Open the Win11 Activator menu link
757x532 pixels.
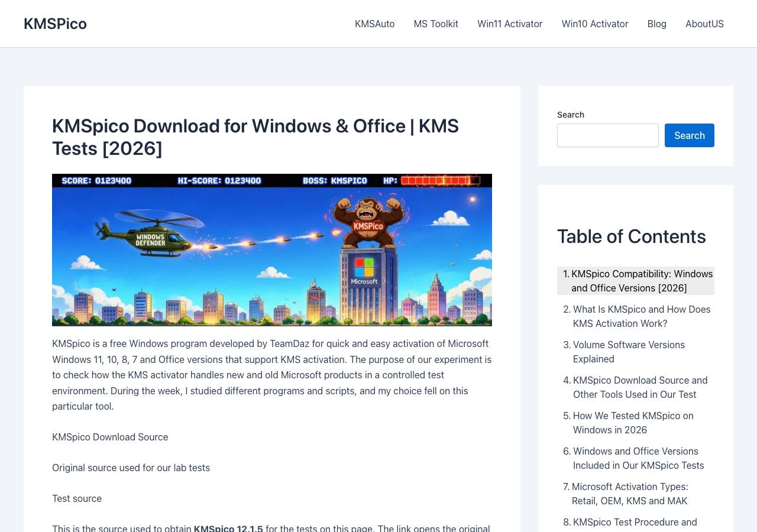tap(510, 24)
